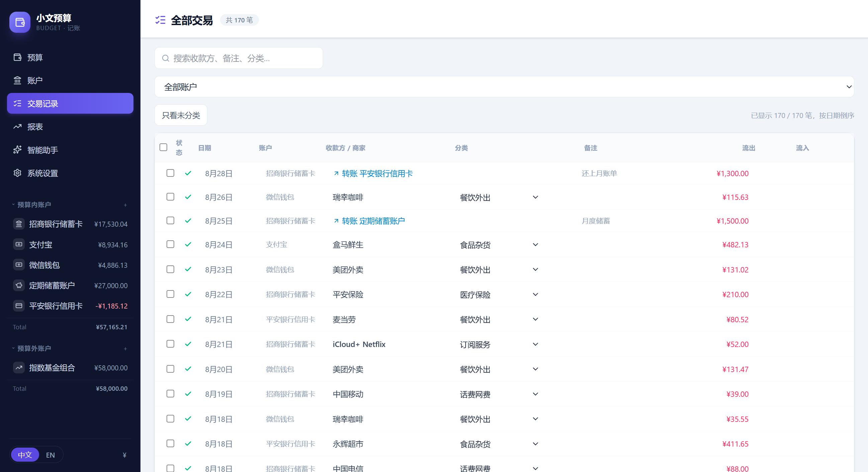
Task: Navigate to 报表 page
Action: click(70, 127)
